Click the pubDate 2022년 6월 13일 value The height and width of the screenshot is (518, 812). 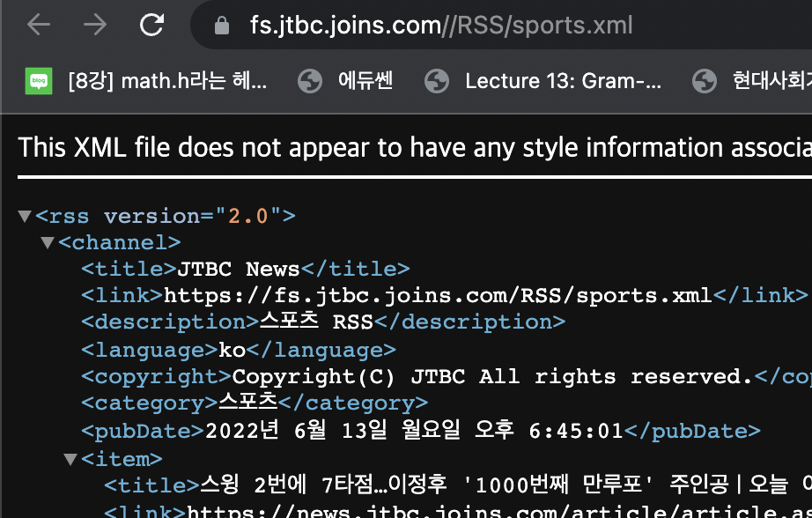tap(414, 430)
